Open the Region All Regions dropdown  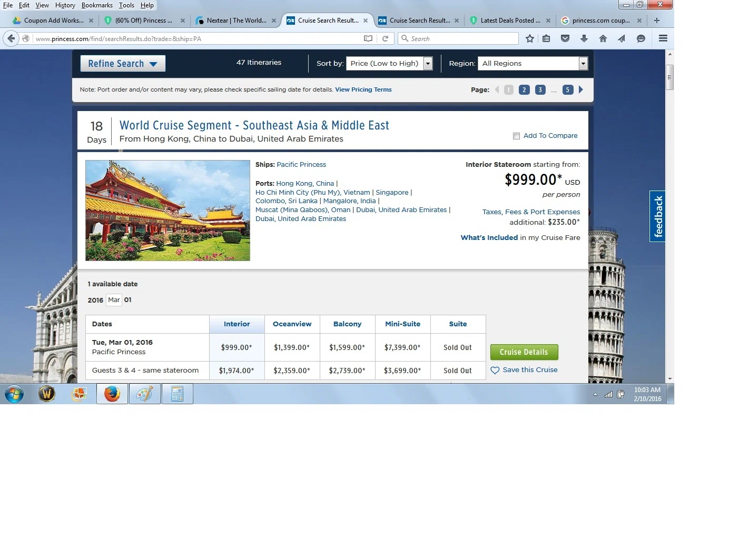coord(533,63)
